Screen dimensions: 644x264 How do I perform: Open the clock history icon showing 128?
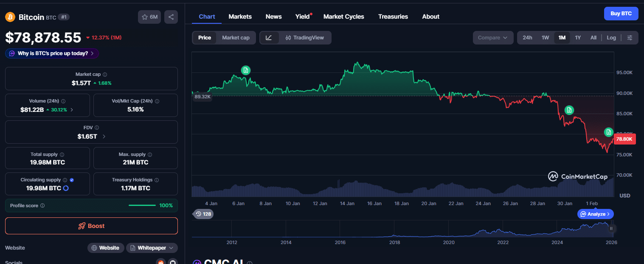point(203,214)
